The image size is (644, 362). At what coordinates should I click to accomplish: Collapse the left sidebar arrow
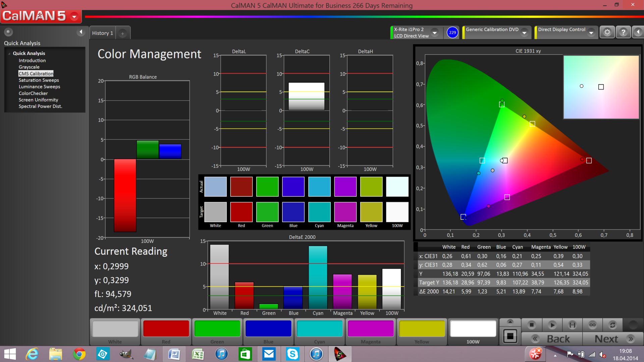pos(80,32)
